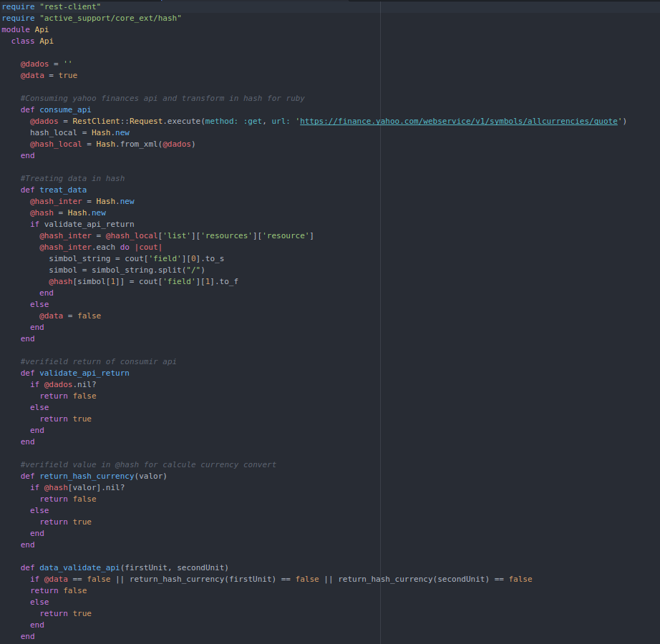The height and width of the screenshot is (644, 660).
Task: Click the '#Treating data in hash' comment
Action: coord(72,178)
